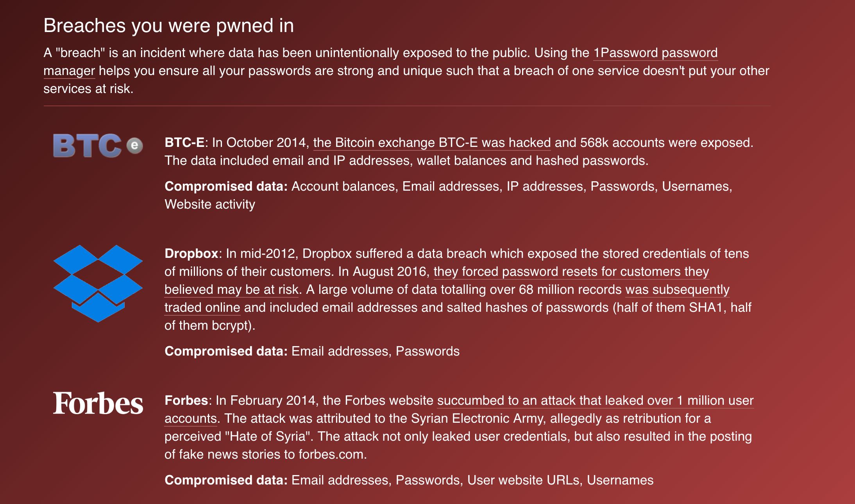Open 'was subsequently traded online' link
The width and height of the screenshot is (855, 504).
[677, 290]
